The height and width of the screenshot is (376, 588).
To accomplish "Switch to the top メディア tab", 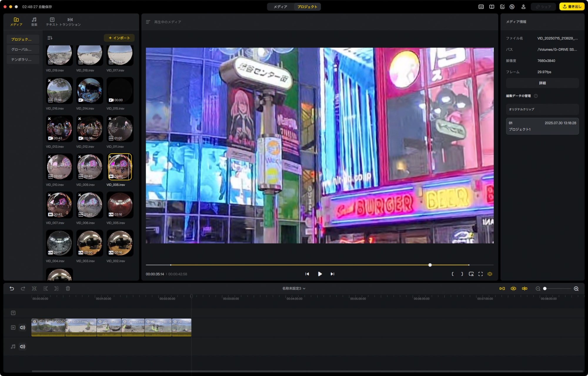I will point(280,7).
